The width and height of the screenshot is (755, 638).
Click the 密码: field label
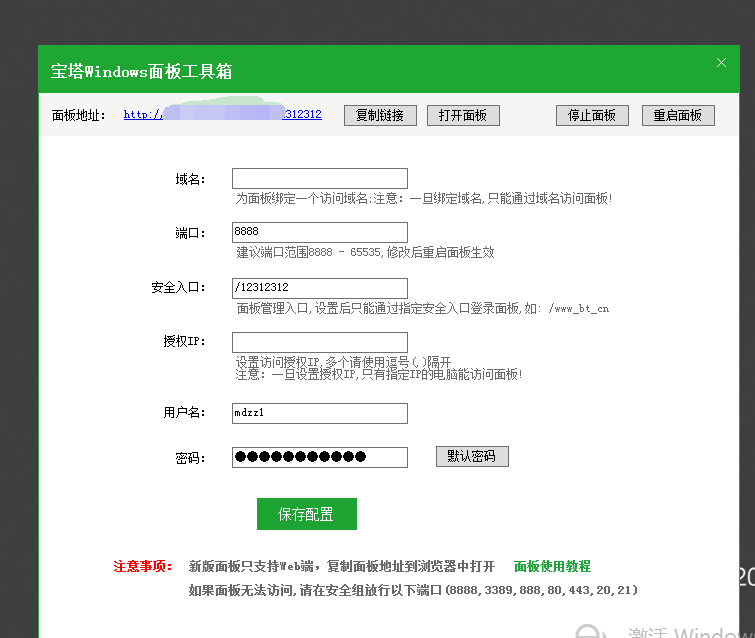190,458
